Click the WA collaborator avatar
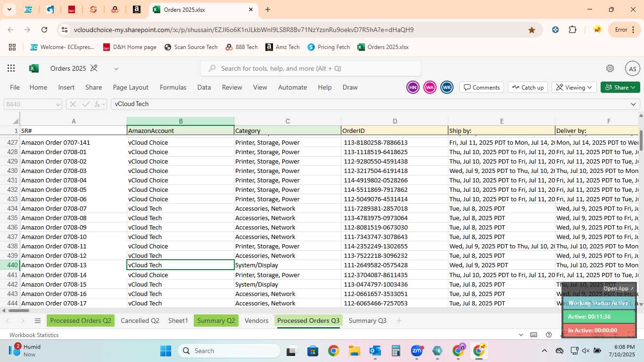Screen dimensions: 644x362 429,87
